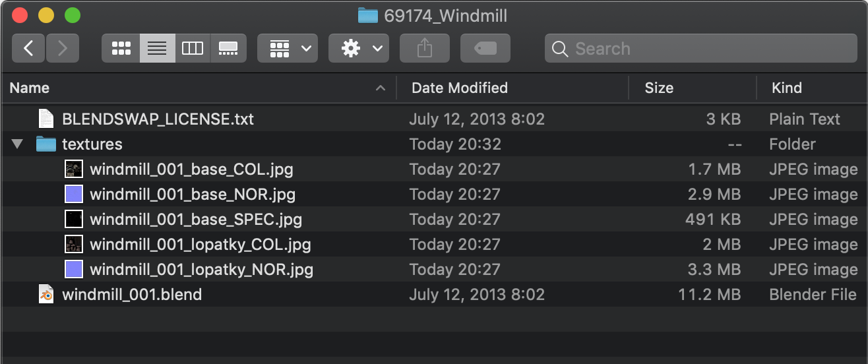Minimize the window with yellow button
The height and width of the screenshot is (364, 868).
[x=46, y=15]
